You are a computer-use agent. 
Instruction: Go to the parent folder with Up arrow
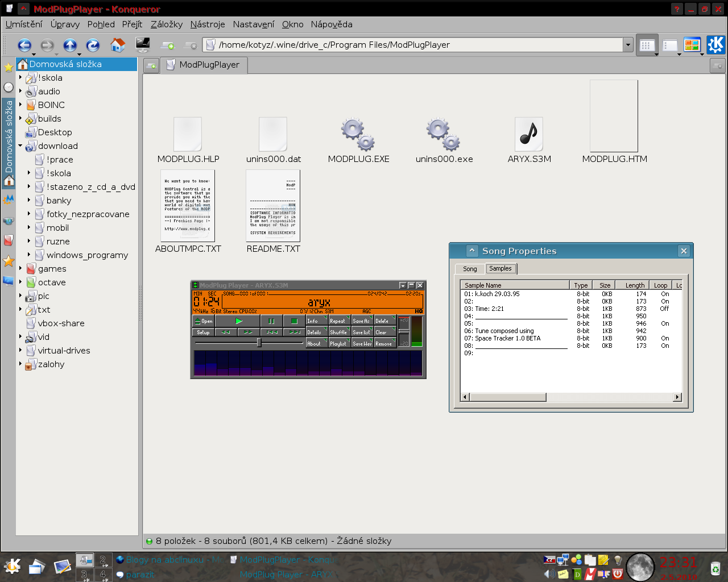[70, 45]
